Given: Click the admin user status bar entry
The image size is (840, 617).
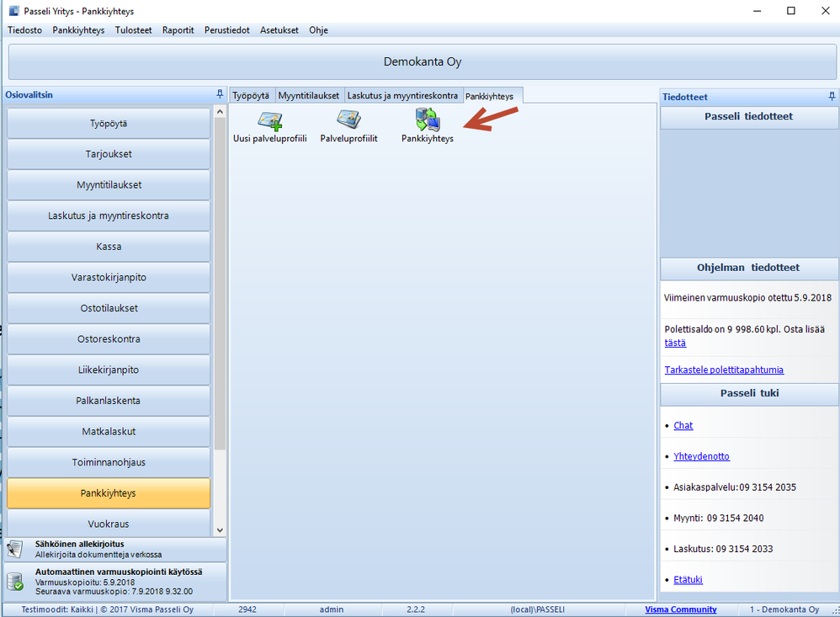Looking at the screenshot, I should (x=332, y=609).
